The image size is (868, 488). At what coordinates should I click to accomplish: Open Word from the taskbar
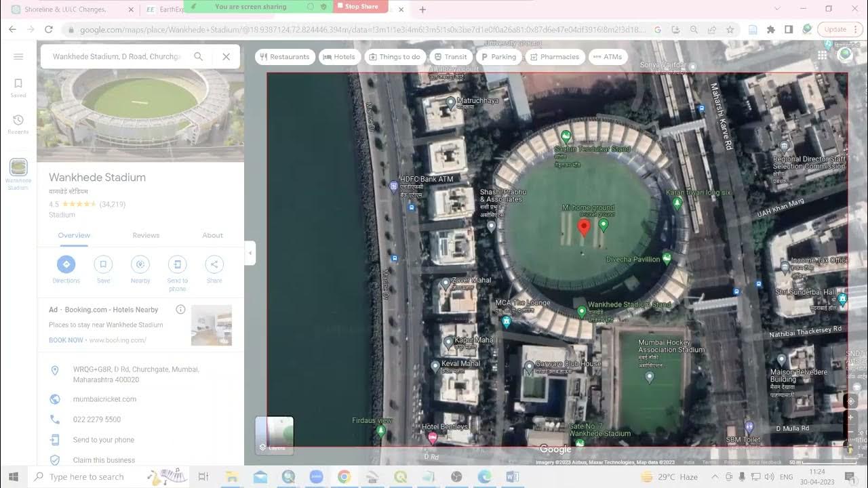pos(512,477)
